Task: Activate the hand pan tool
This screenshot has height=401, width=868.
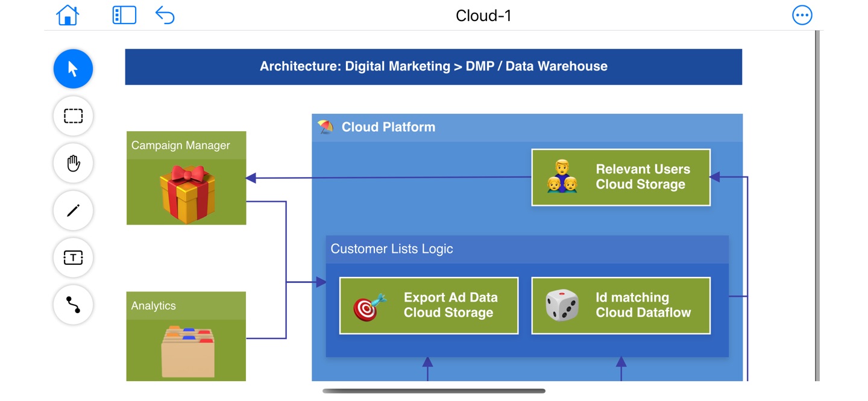Action: pos(73,163)
